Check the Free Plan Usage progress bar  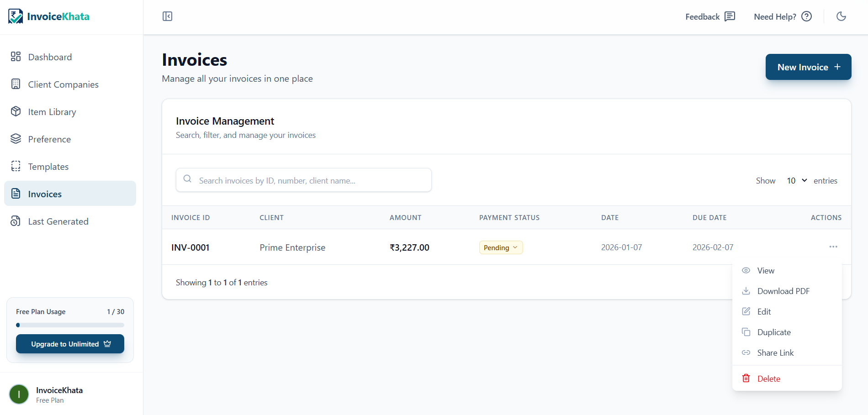tap(70, 325)
